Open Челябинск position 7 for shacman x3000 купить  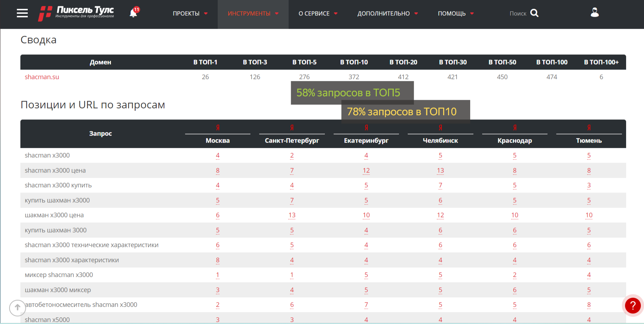click(440, 185)
